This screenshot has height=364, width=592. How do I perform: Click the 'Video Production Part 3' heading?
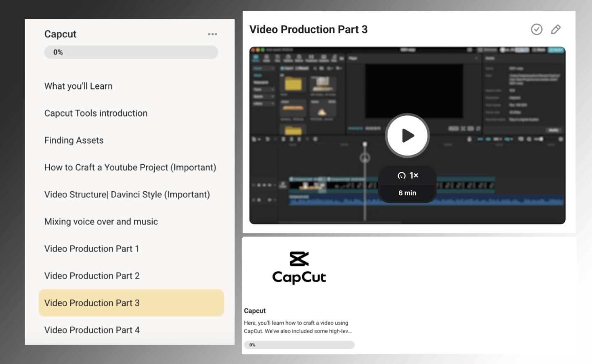pyautogui.click(x=309, y=30)
